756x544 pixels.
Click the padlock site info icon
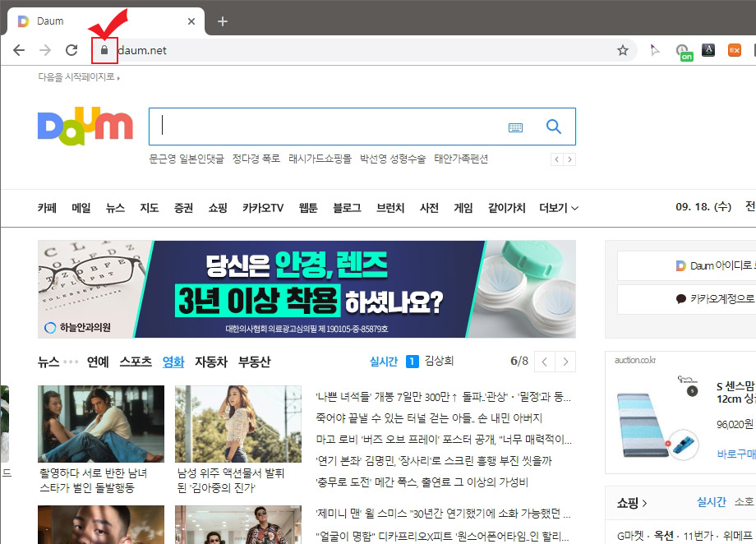pyautogui.click(x=104, y=50)
